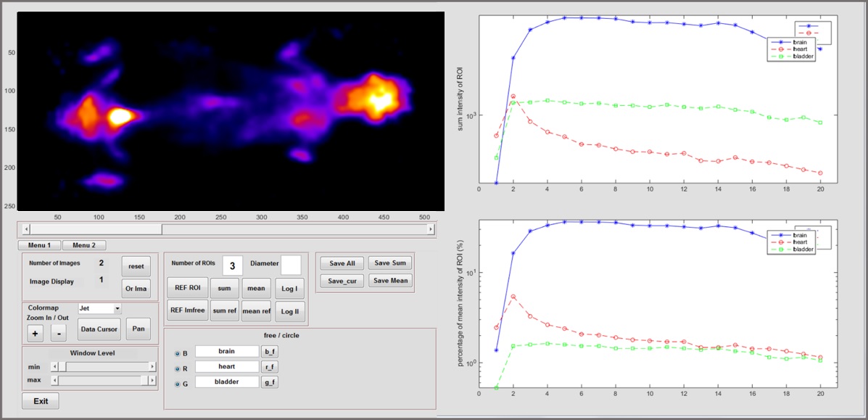The width and height of the screenshot is (868, 420).
Task: Open the Colormap Jet dropdown
Action: click(x=99, y=308)
